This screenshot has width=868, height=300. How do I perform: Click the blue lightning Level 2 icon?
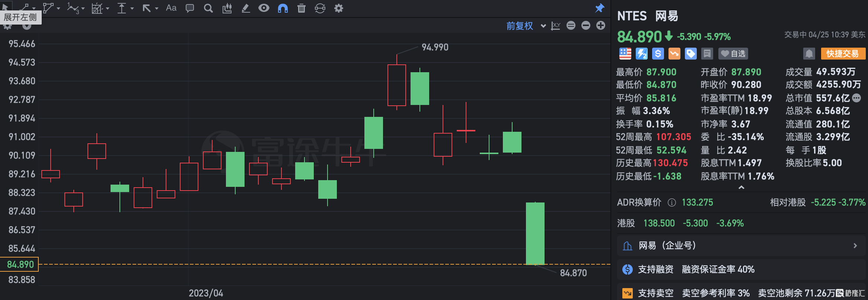click(642, 54)
